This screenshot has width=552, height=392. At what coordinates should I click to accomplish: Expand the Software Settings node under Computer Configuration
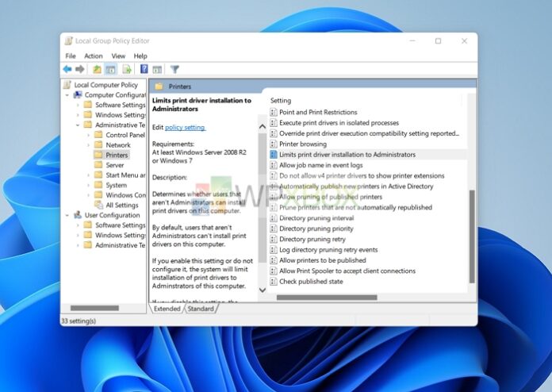pos(78,105)
